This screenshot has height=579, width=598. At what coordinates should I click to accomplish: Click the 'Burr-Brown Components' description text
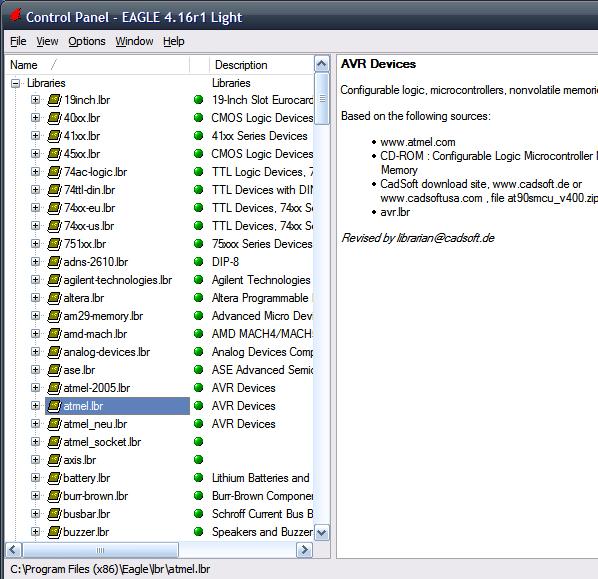[x=262, y=496]
